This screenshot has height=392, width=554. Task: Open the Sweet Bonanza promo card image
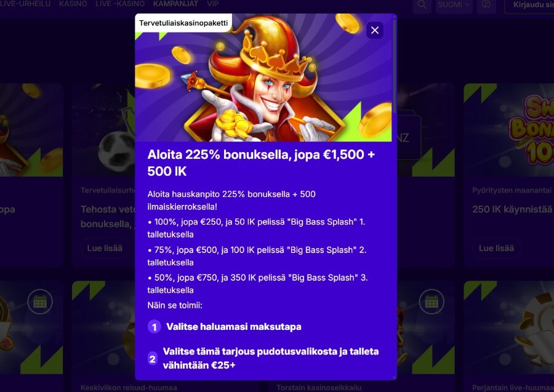tap(509, 130)
